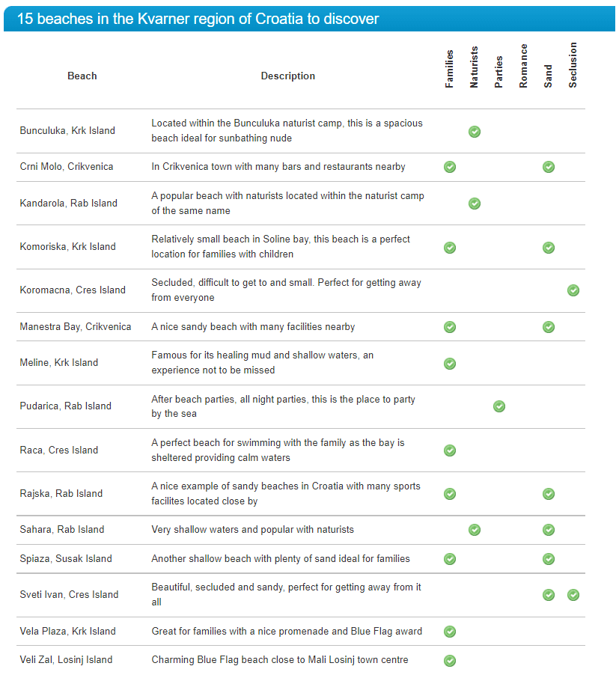This screenshot has height=675, width=616.
Task: Click the Sand checkmark for Rajska beach
Action: click(549, 494)
